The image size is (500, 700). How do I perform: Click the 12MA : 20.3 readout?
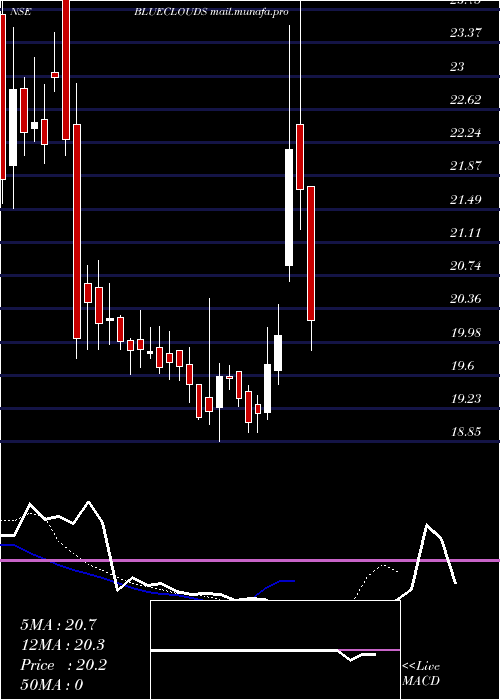click(x=63, y=645)
